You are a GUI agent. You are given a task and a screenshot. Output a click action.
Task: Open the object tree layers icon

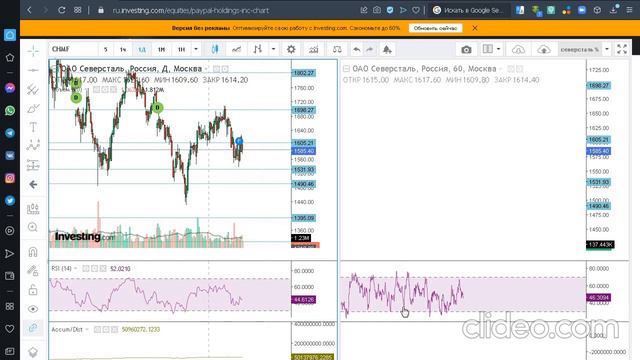coord(33,351)
